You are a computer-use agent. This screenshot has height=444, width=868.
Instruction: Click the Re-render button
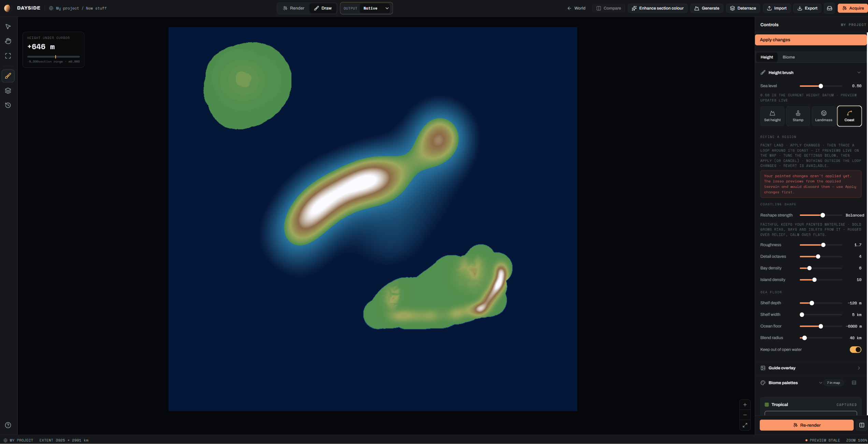pyautogui.click(x=807, y=425)
